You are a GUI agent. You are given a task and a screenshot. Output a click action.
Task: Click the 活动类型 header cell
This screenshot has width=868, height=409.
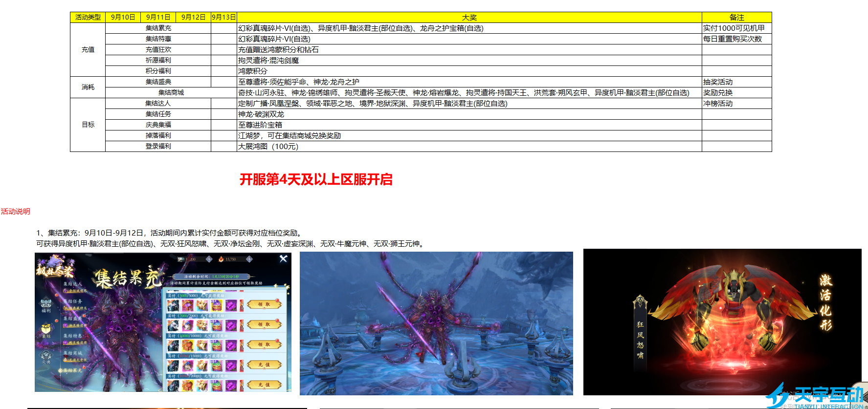88,17
